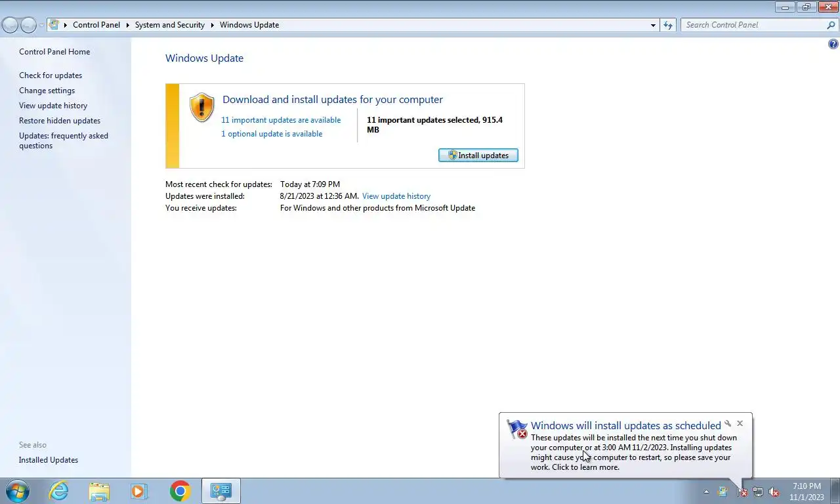The image size is (840, 504).
Task: Click the wrench options icon in balloon
Action: click(728, 424)
